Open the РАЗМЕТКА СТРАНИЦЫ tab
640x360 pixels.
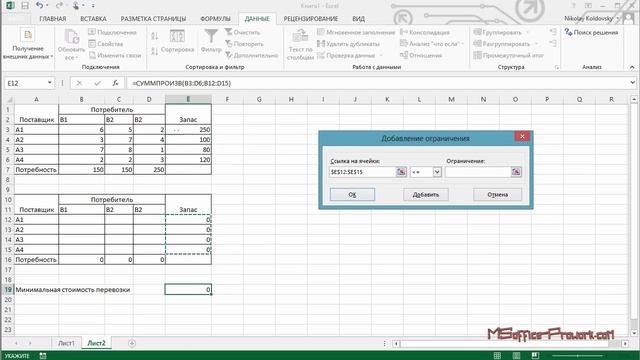coord(153,19)
